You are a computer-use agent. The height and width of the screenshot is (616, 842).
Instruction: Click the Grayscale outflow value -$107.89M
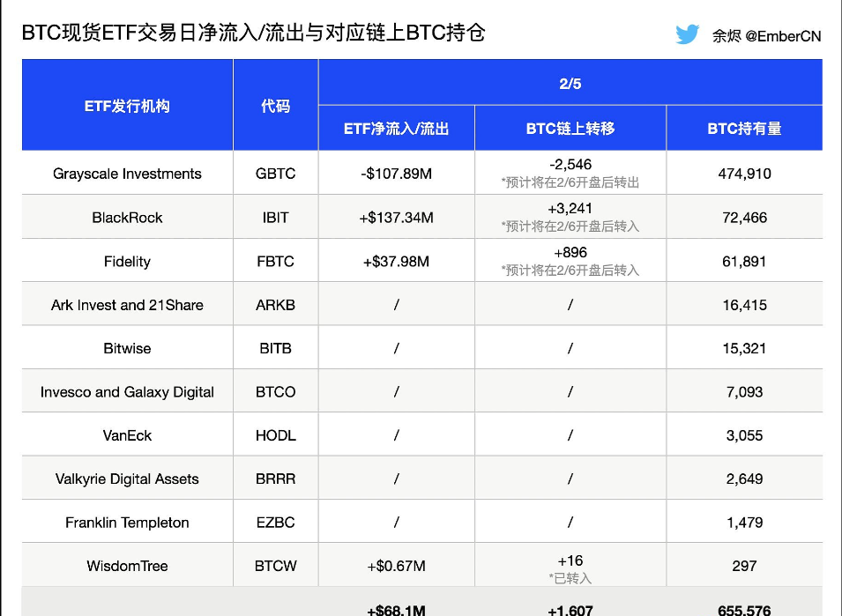click(396, 173)
